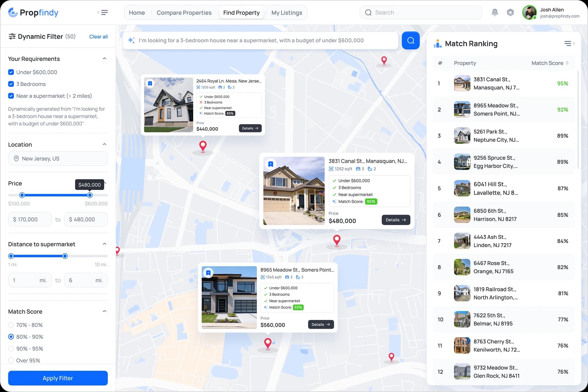Click the blue AI search button

point(410,40)
